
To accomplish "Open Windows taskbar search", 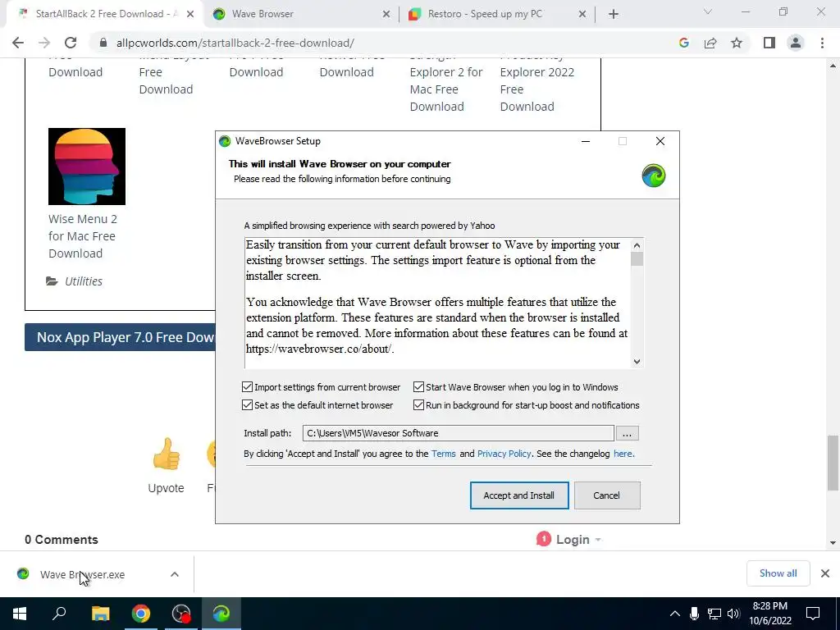I will pyautogui.click(x=59, y=614).
